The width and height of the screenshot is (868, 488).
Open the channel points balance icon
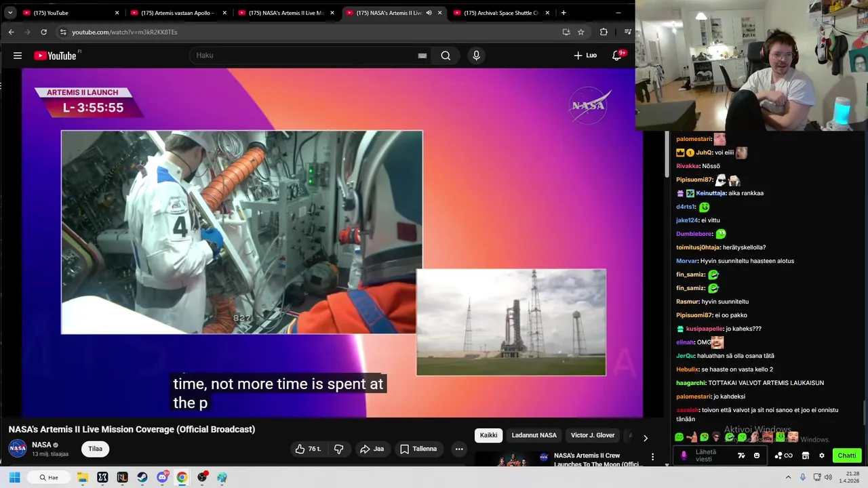pyautogui.click(x=783, y=455)
